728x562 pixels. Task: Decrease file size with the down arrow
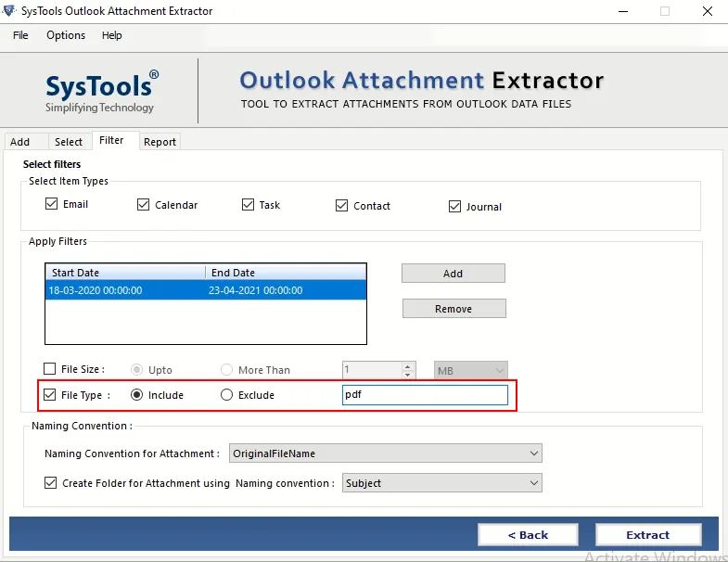pyautogui.click(x=408, y=375)
